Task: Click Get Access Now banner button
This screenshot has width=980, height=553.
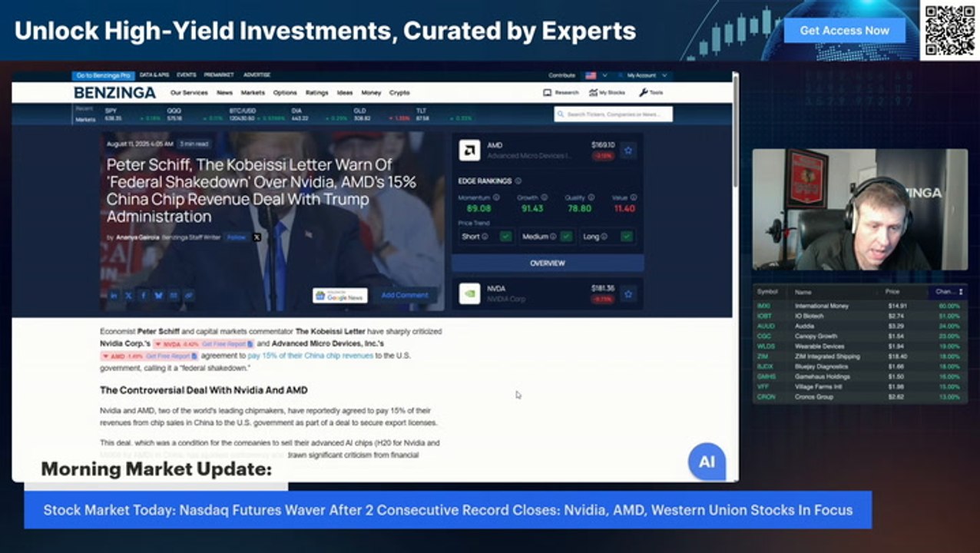Action: pos(844,31)
